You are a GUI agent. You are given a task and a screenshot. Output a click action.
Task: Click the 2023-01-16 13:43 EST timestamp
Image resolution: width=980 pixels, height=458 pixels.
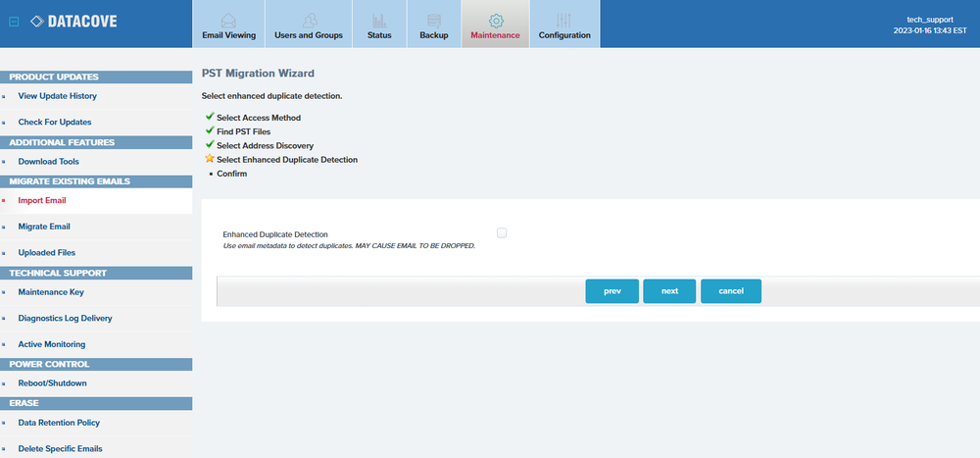point(930,30)
